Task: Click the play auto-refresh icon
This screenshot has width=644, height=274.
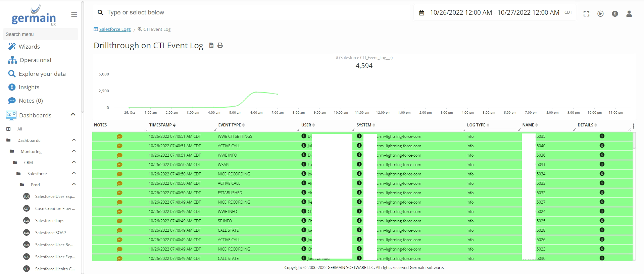Action: [x=600, y=14]
